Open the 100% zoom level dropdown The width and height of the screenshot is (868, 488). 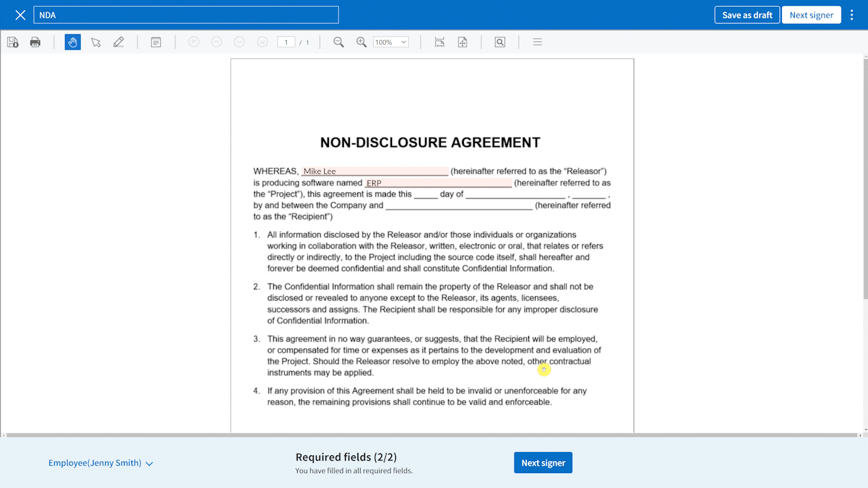pyautogui.click(x=391, y=42)
